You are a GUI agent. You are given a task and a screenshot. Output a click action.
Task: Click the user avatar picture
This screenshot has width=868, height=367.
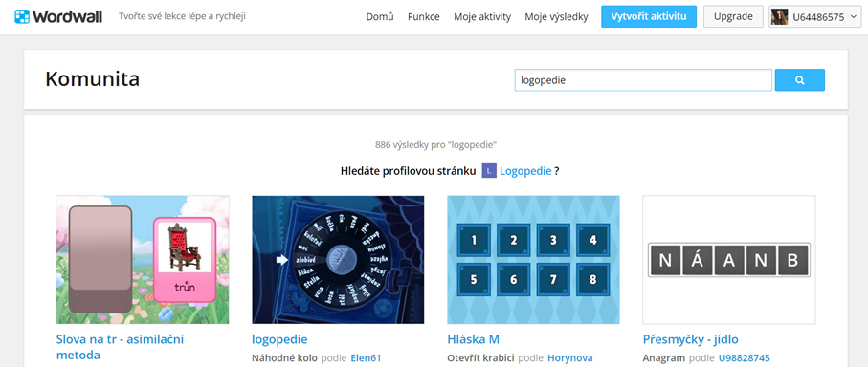click(779, 16)
